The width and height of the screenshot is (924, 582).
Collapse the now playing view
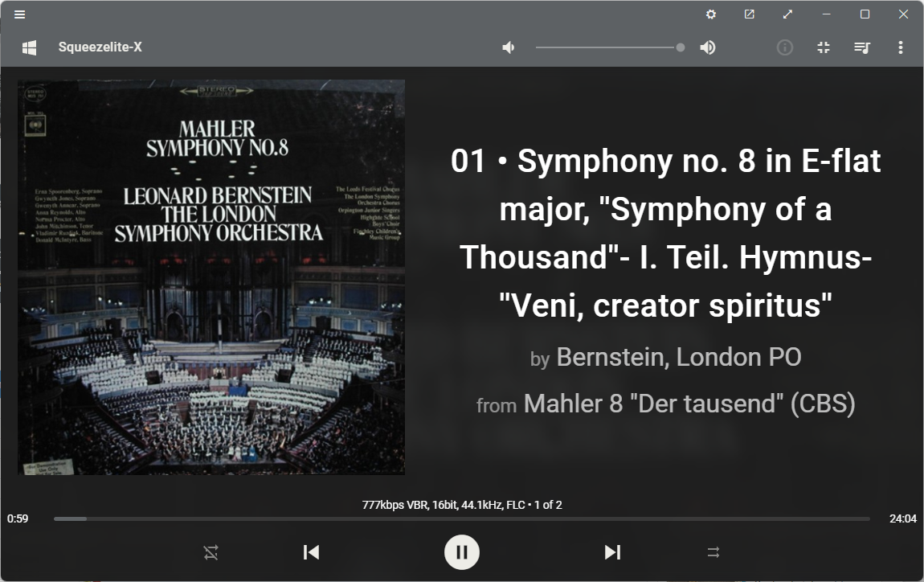click(x=824, y=47)
